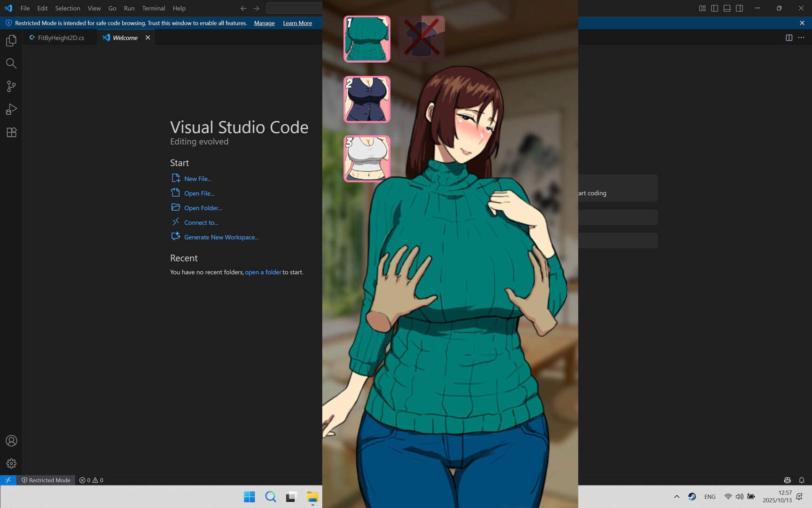Screen dimensions: 812x508
Task: Open the Extensions view
Action: click(x=11, y=133)
